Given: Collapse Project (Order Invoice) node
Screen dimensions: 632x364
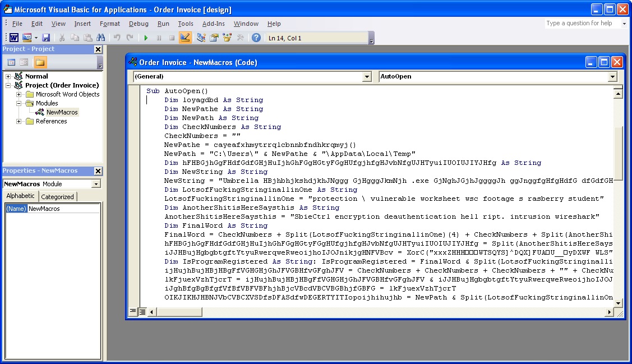Looking at the screenshot, I should pyautogui.click(x=8, y=85).
